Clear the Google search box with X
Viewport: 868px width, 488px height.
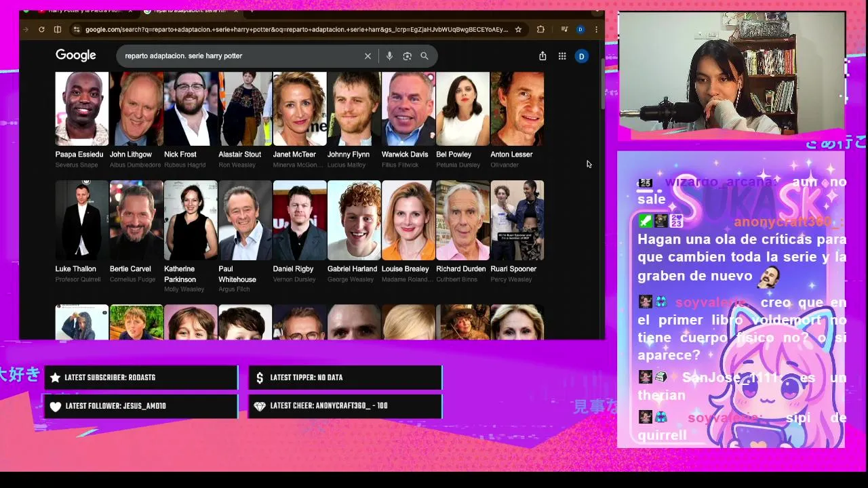click(x=368, y=56)
